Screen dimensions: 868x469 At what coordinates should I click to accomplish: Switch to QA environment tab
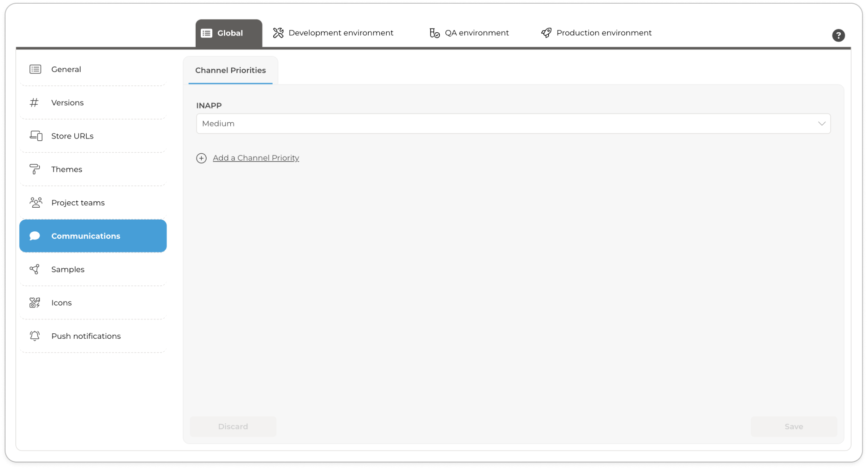coord(469,33)
